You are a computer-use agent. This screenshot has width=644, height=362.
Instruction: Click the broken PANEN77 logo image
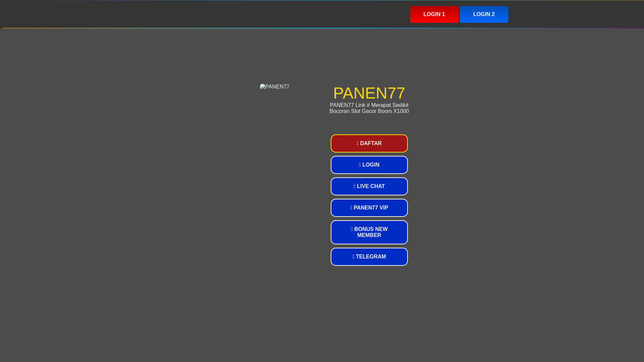coord(274,87)
